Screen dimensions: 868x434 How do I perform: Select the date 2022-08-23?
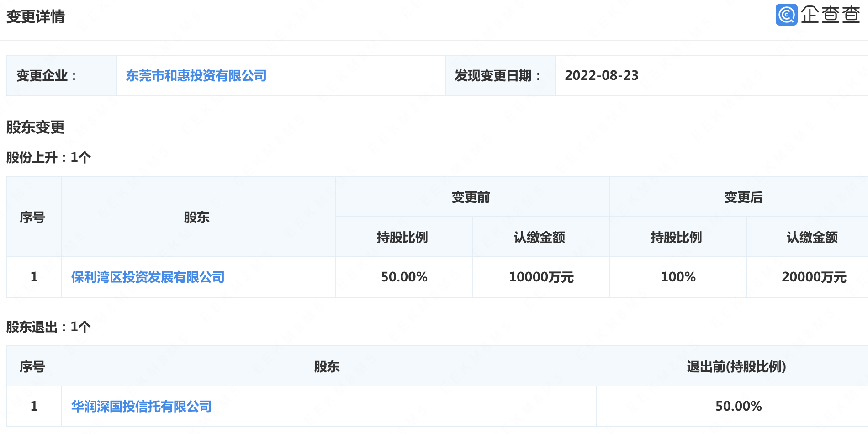[x=602, y=75]
